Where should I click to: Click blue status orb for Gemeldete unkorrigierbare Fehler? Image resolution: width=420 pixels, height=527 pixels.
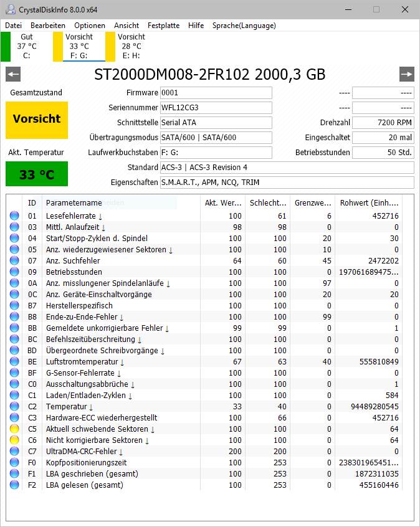14,328
